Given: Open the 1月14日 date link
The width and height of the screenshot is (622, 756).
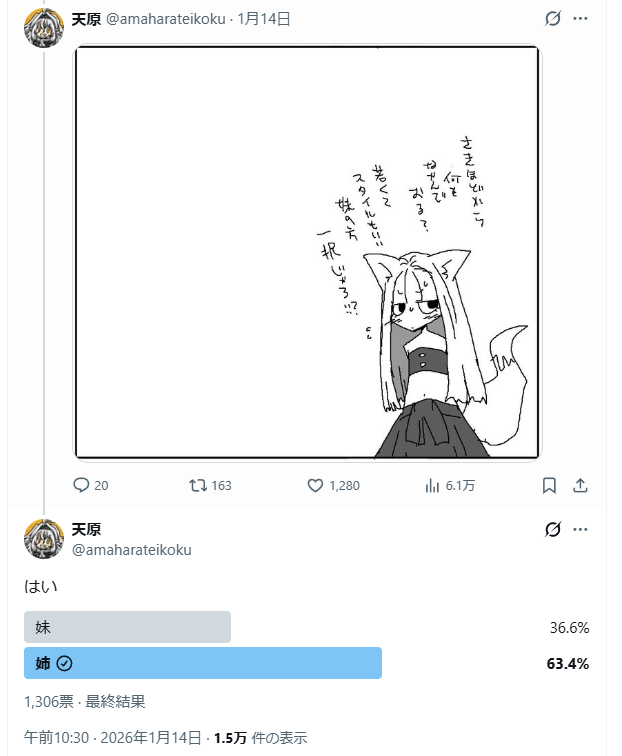Looking at the screenshot, I should [x=264, y=19].
